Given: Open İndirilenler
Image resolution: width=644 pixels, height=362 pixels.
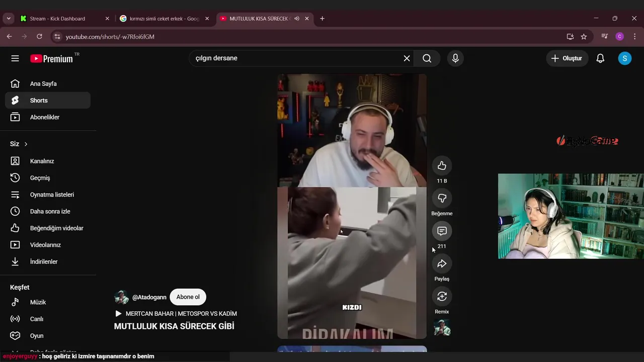Looking at the screenshot, I should point(48,261).
